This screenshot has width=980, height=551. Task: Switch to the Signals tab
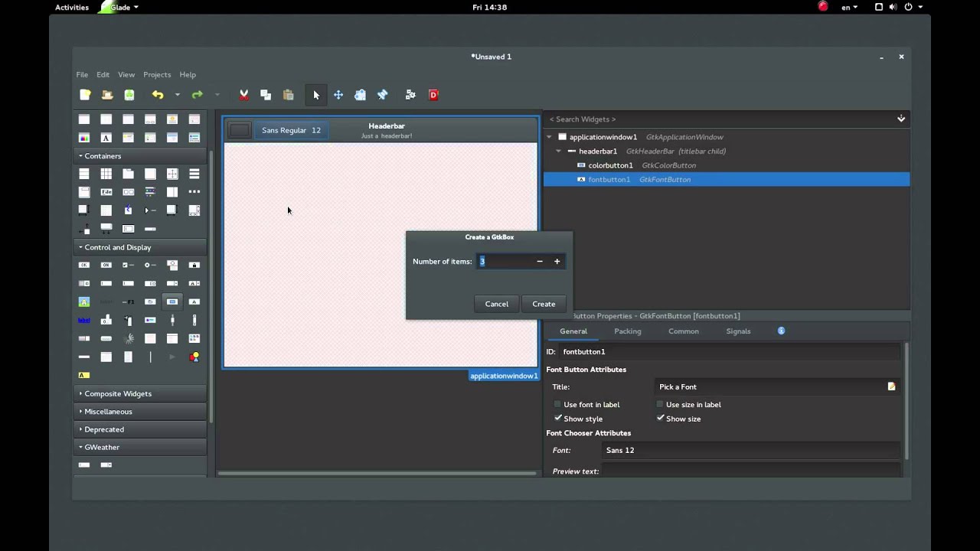pos(738,331)
